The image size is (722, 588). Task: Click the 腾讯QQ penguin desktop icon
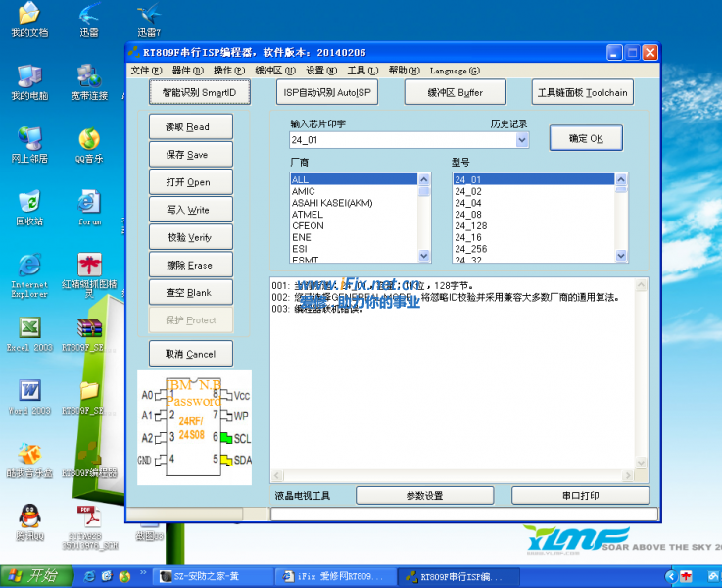pos(29,516)
